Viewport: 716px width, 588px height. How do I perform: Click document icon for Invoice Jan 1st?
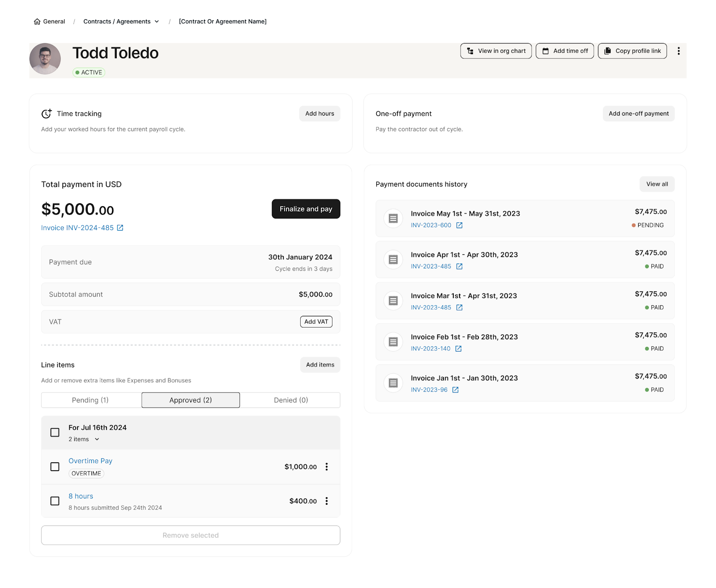click(x=393, y=383)
